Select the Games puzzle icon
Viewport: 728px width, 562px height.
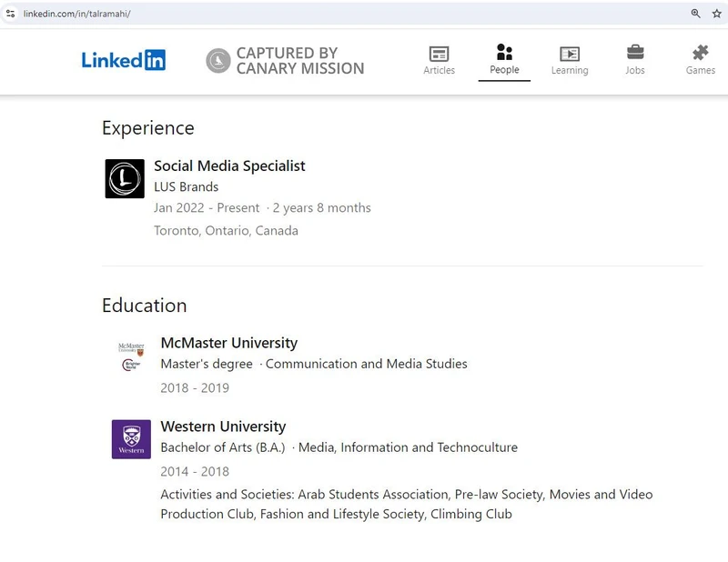[700, 53]
